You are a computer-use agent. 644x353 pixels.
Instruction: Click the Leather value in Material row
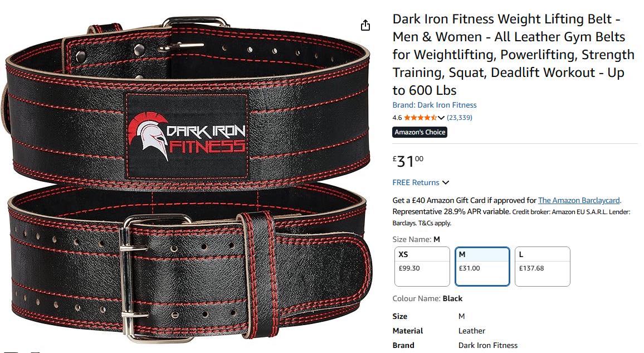tap(471, 331)
